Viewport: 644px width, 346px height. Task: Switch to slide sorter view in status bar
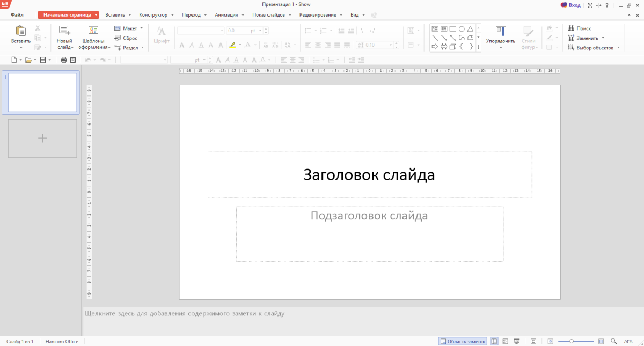(x=505, y=342)
